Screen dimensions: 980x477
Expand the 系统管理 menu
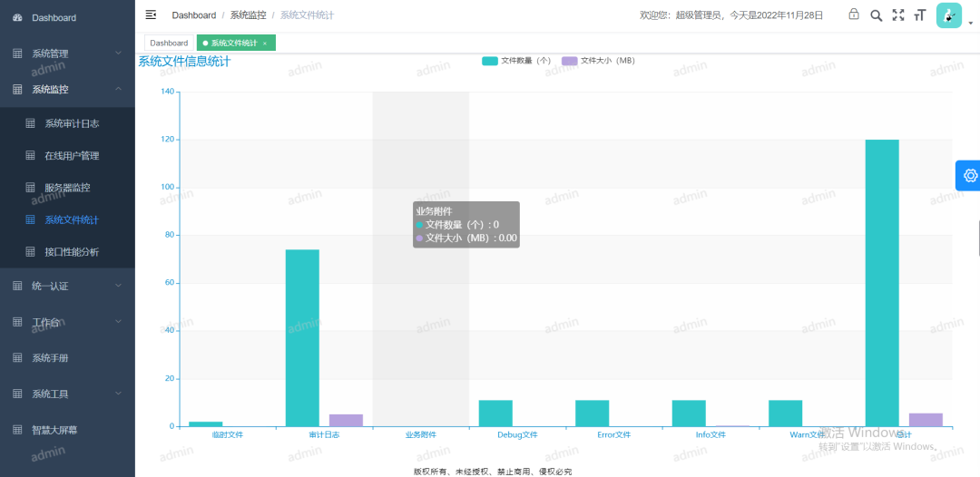click(x=67, y=54)
